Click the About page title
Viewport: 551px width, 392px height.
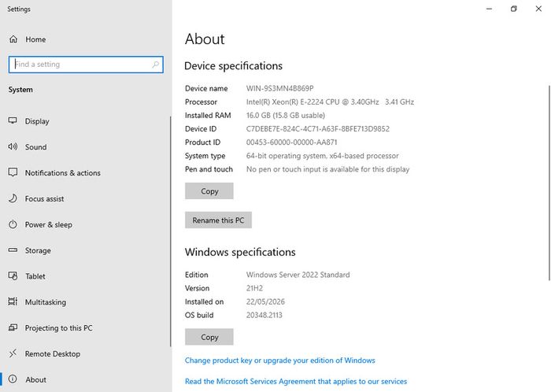click(x=205, y=39)
